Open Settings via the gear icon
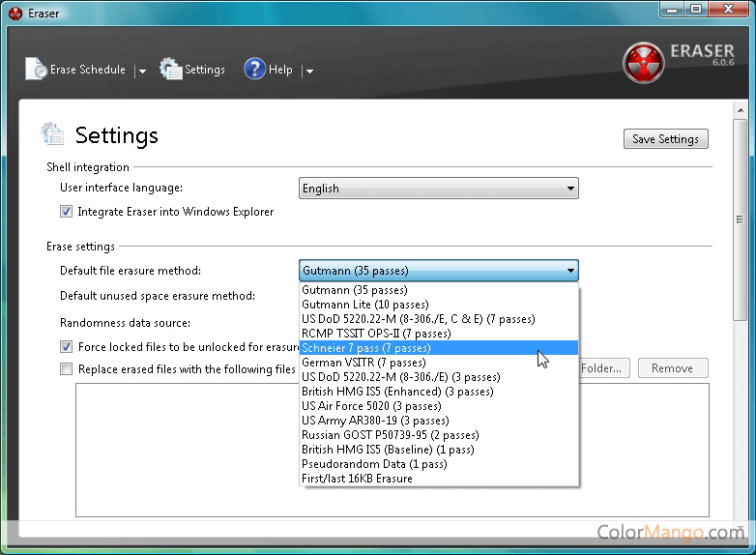This screenshot has height=555, width=756. pyautogui.click(x=171, y=69)
